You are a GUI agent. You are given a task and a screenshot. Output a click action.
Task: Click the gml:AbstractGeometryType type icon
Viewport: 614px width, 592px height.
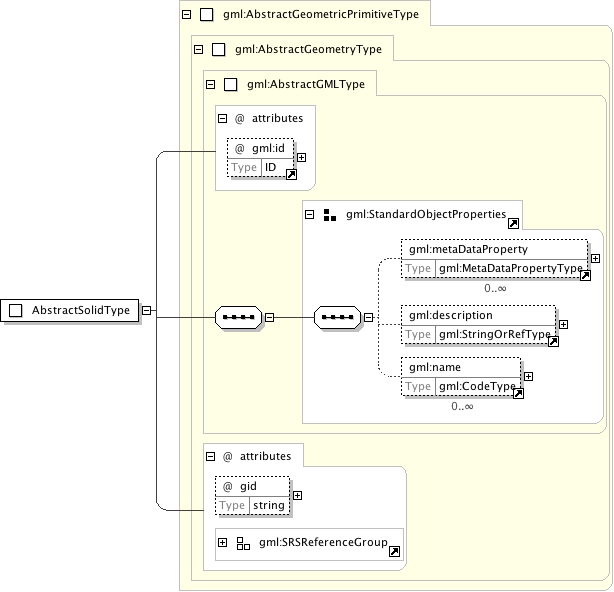219,50
